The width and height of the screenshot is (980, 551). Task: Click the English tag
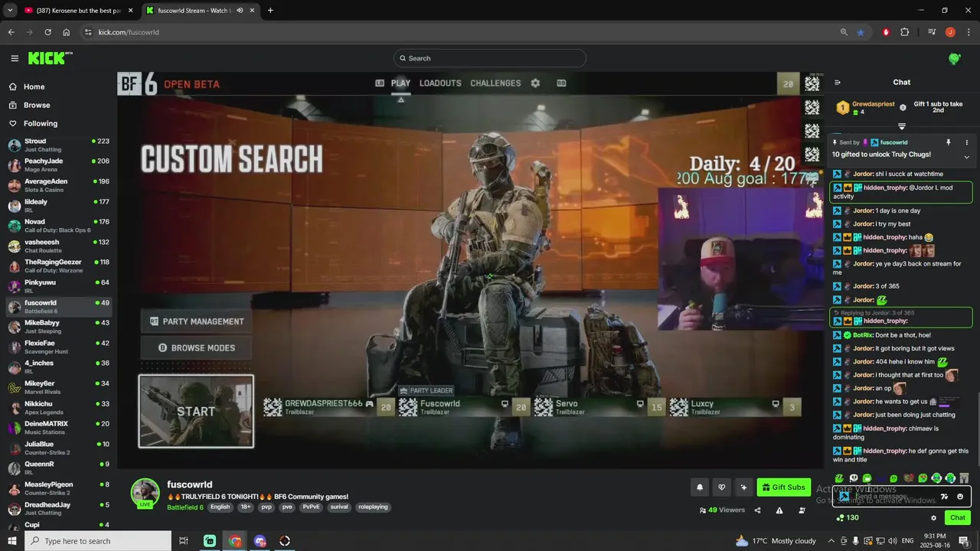click(x=220, y=507)
